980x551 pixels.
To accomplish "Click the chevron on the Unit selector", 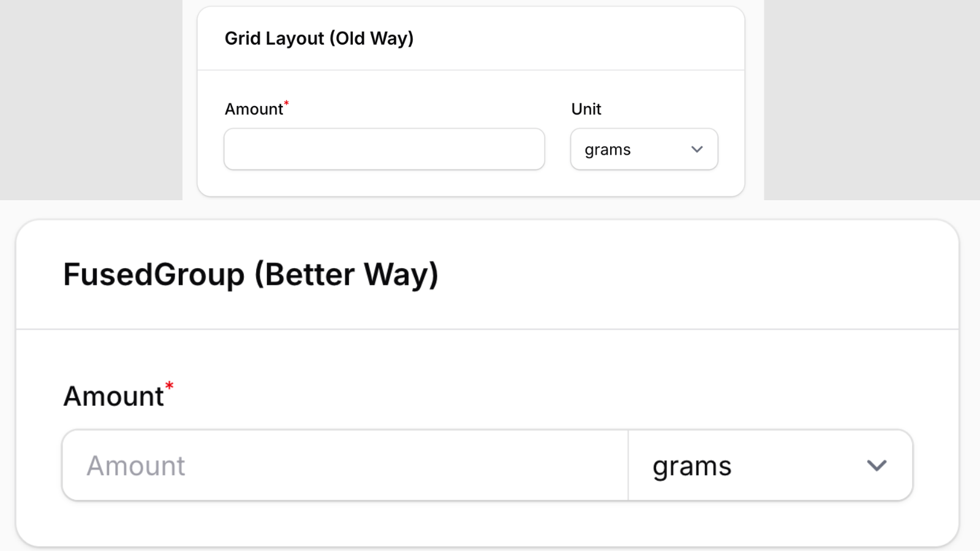I will pyautogui.click(x=696, y=149).
